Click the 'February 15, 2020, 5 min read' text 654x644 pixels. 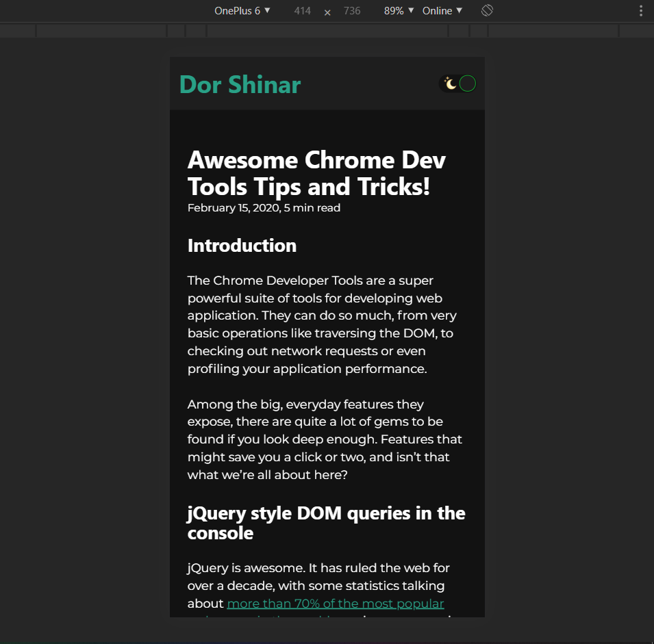pyautogui.click(x=264, y=207)
